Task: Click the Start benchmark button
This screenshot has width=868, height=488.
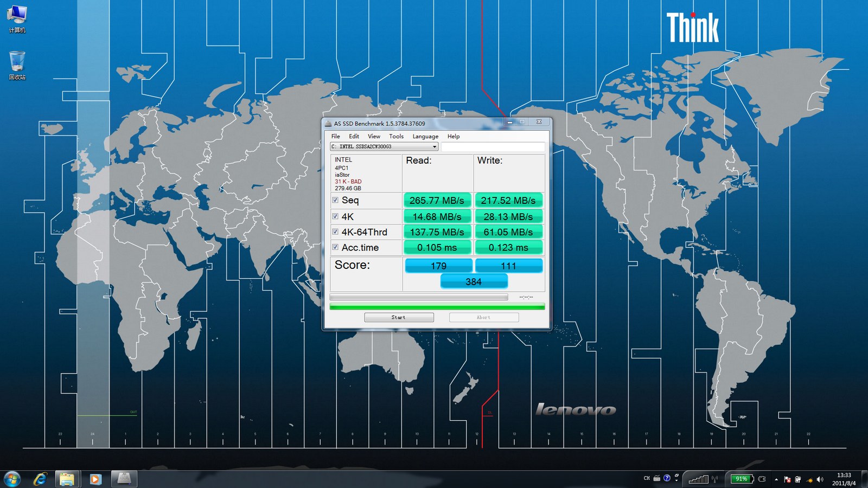Action: coord(399,317)
